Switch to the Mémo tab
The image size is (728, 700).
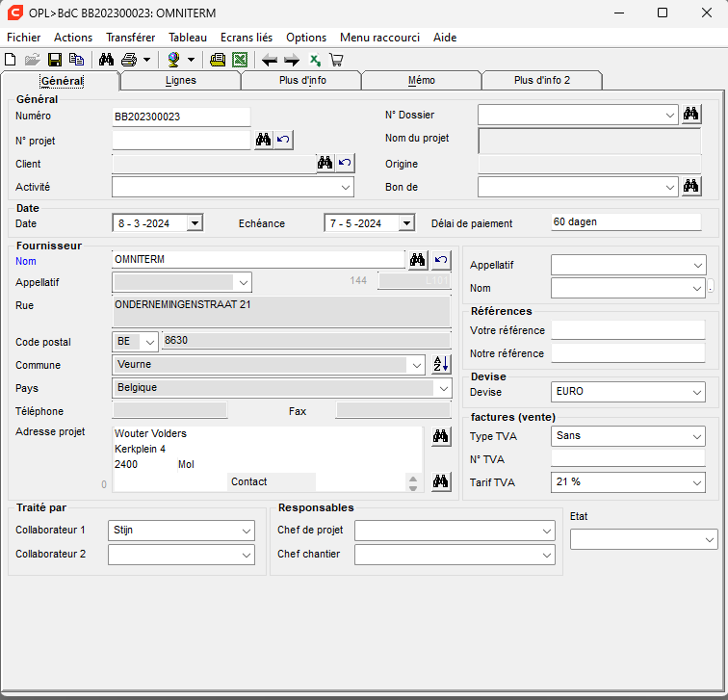point(422,80)
